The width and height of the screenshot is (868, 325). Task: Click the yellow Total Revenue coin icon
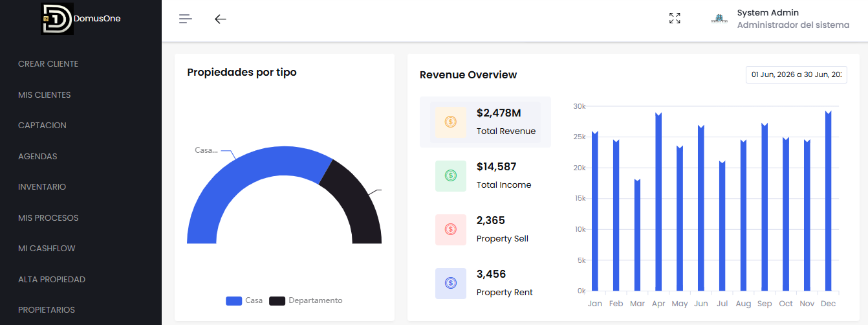[x=451, y=122]
